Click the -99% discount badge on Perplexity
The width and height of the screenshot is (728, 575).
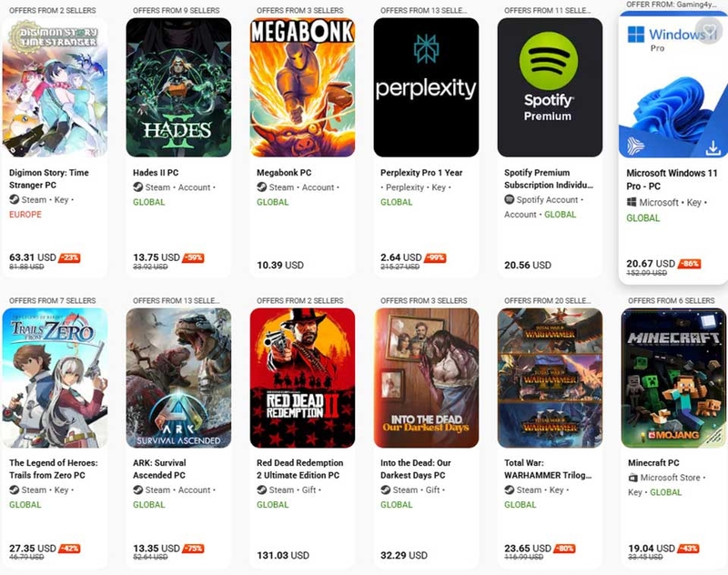coord(438,258)
